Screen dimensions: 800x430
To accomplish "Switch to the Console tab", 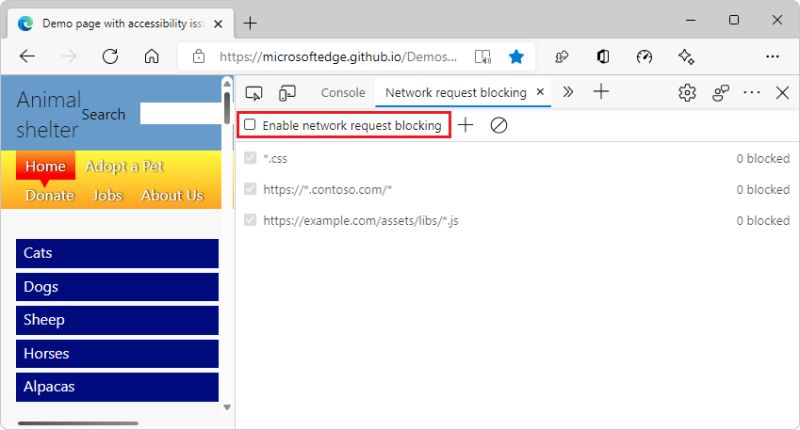I will 343,93.
